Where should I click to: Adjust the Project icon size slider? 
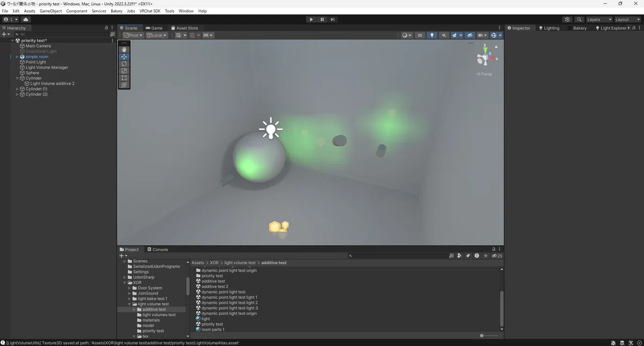click(488, 336)
